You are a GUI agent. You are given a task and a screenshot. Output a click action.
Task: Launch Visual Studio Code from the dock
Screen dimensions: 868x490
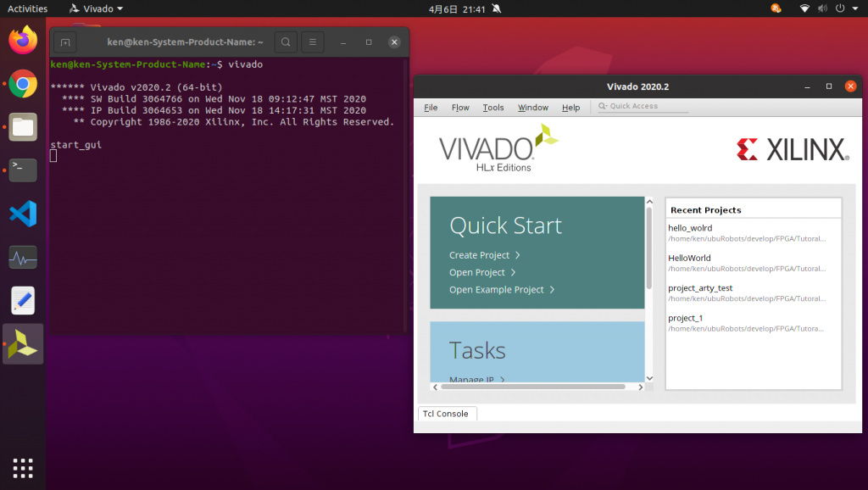(23, 214)
